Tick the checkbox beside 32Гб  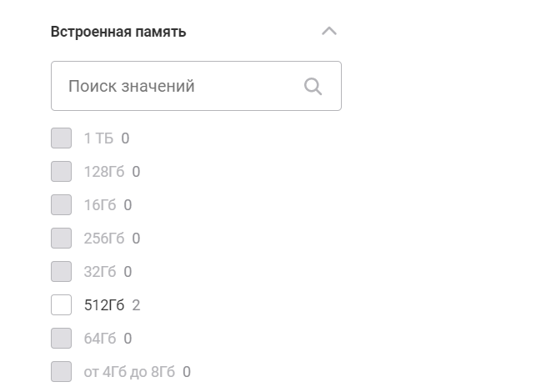(62, 272)
